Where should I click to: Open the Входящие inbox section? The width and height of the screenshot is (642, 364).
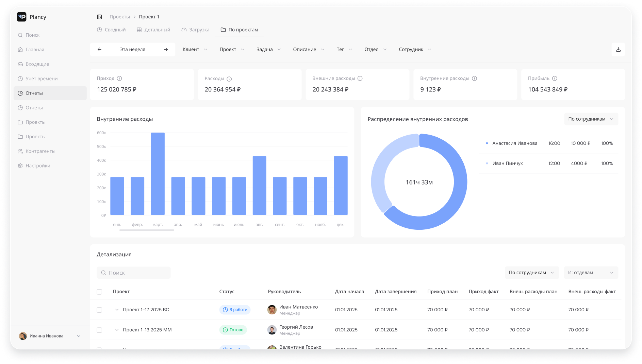(37, 64)
